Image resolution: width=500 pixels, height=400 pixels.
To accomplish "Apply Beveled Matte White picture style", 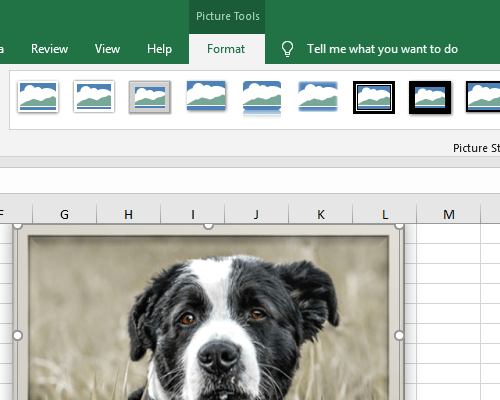I will [94, 97].
